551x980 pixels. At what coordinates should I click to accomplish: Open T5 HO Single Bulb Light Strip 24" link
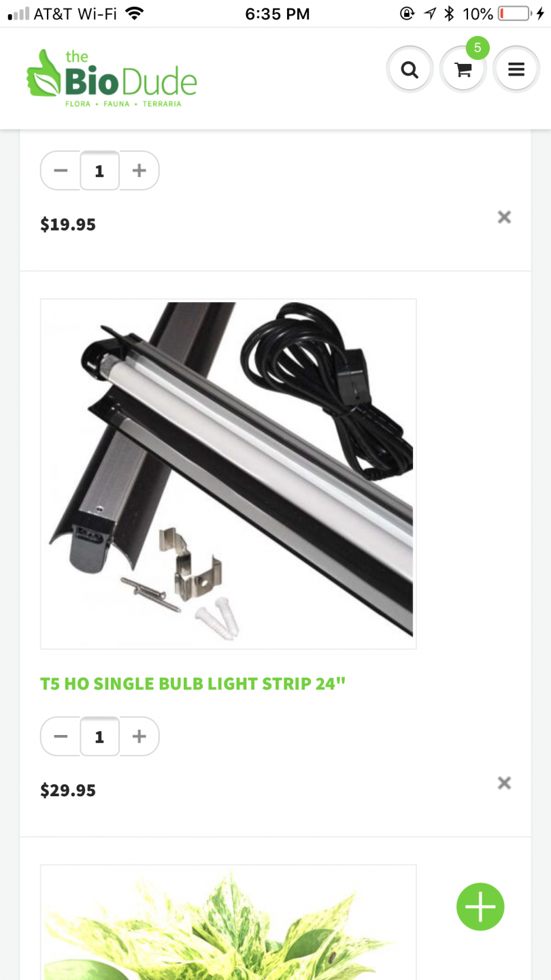pos(193,684)
